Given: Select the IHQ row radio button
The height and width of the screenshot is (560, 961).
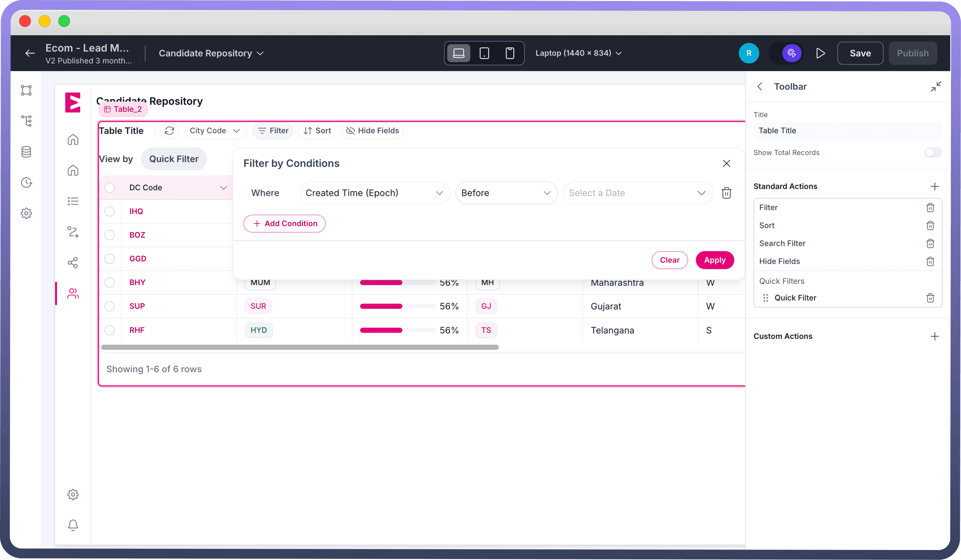Looking at the screenshot, I should (x=109, y=211).
